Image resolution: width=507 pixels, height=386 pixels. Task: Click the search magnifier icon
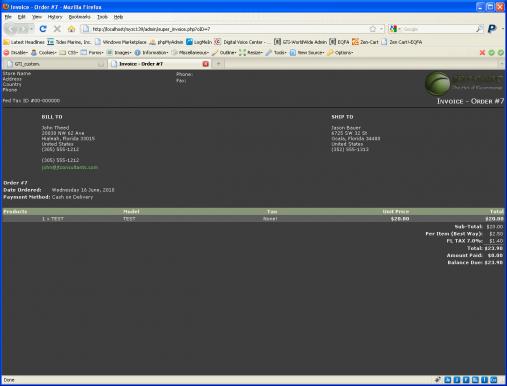[479, 29]
